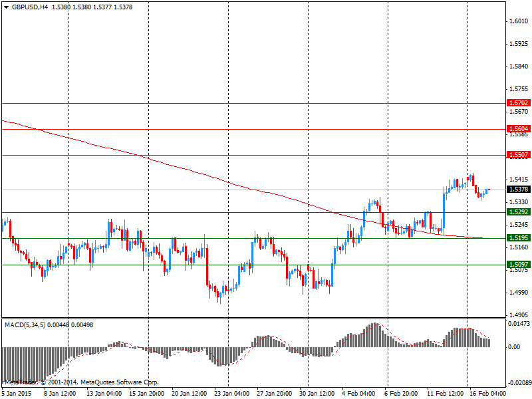Open the chart menu arrow beside GBPUSD,H4
Screen dimensions: 532x399
(7, 7)
